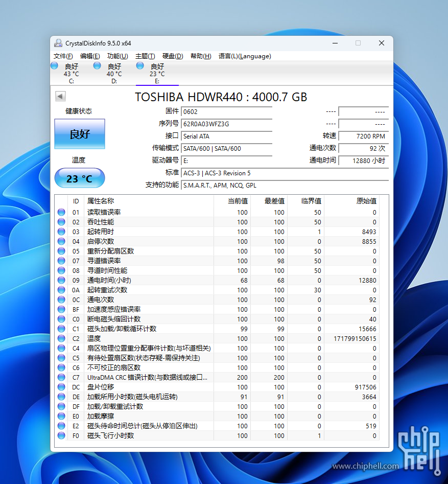Click the CrystalDiskInfo app icon in title bar
The height and width of the screenshot is (484, 448).
point(58,43)
